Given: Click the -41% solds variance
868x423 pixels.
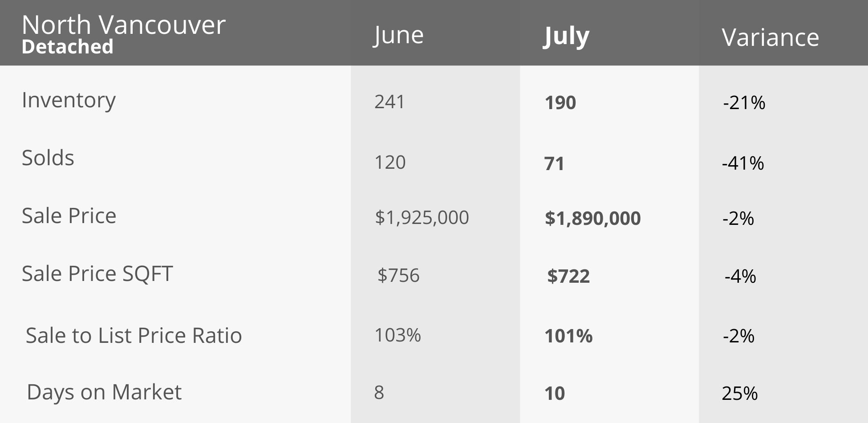Looking at the screenshot, I should (743, 163).
